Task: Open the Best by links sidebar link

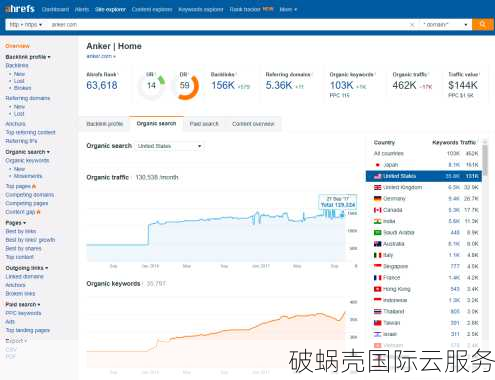Action: click(x=21, y=231)
